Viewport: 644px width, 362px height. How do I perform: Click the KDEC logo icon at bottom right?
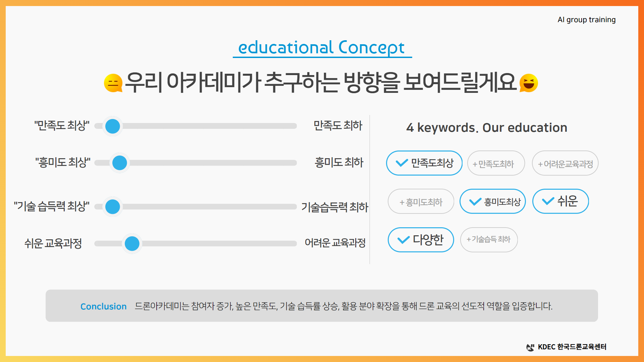[530, 347]
